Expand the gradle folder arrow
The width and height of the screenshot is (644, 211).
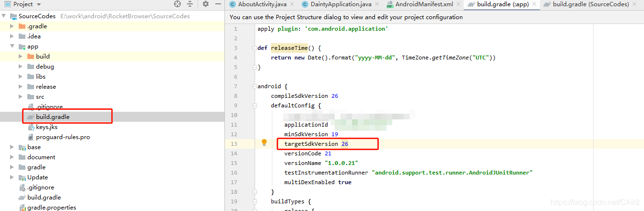pyautogui.click(x=12, y=167)
